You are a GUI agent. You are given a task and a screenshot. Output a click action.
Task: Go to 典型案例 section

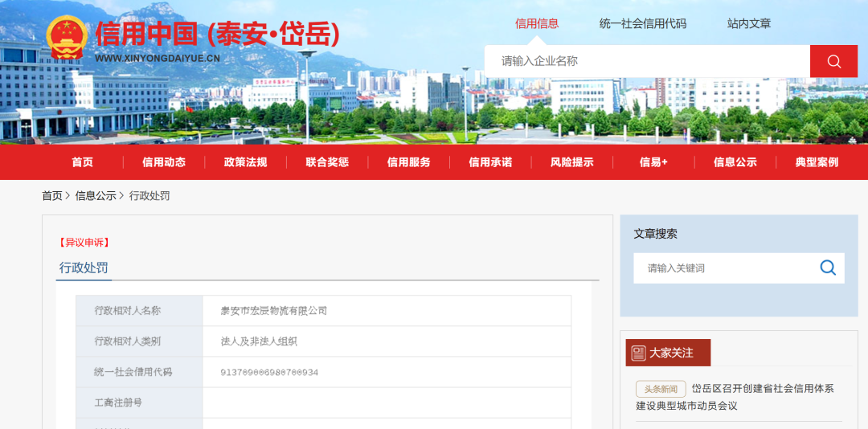817,162
